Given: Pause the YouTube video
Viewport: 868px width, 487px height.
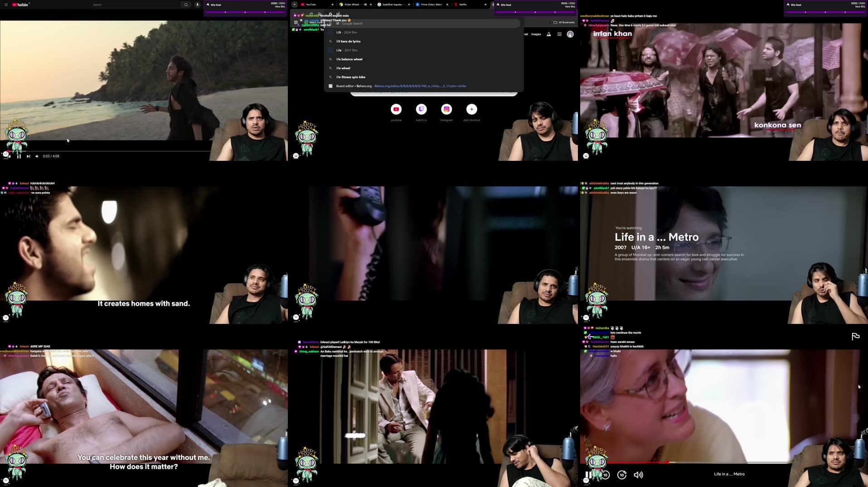Looking at the screenshot, I should 19,156.
